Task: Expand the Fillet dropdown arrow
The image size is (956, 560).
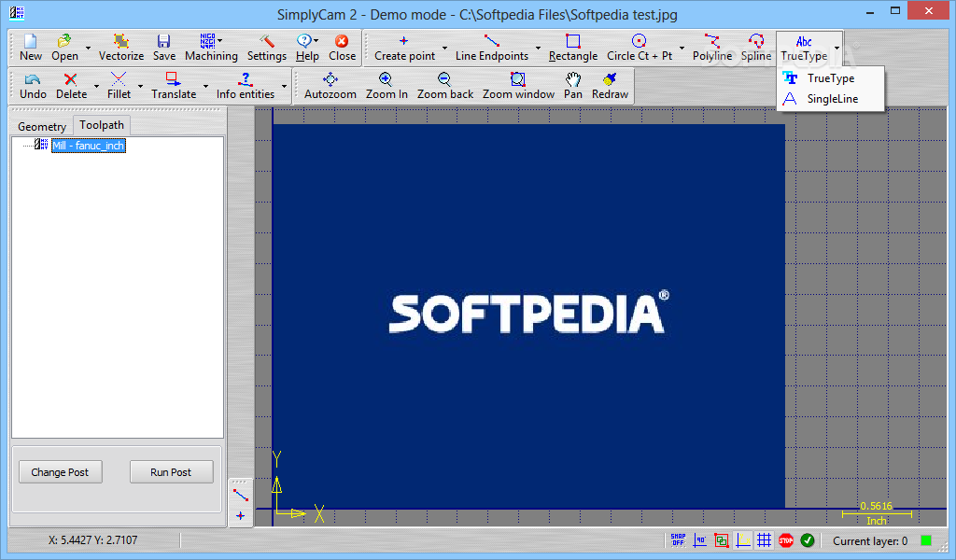Action: coord(140,87)
